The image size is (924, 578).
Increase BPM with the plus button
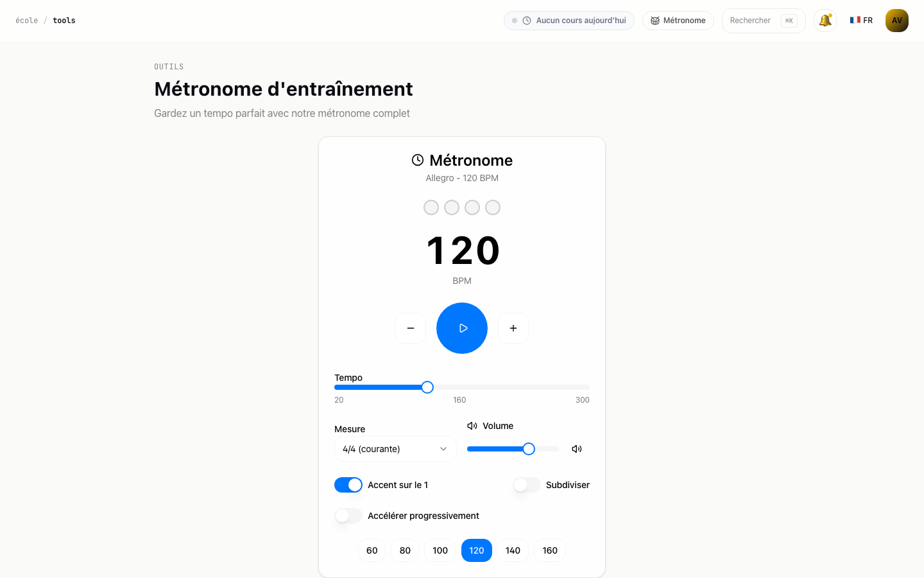[x=513, y=328]
